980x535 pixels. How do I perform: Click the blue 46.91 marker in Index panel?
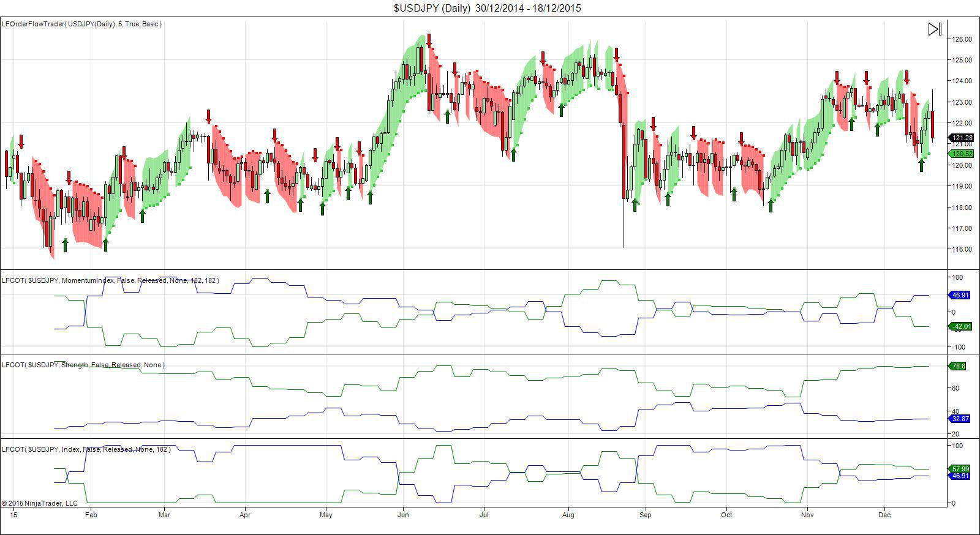click(960, 476)
